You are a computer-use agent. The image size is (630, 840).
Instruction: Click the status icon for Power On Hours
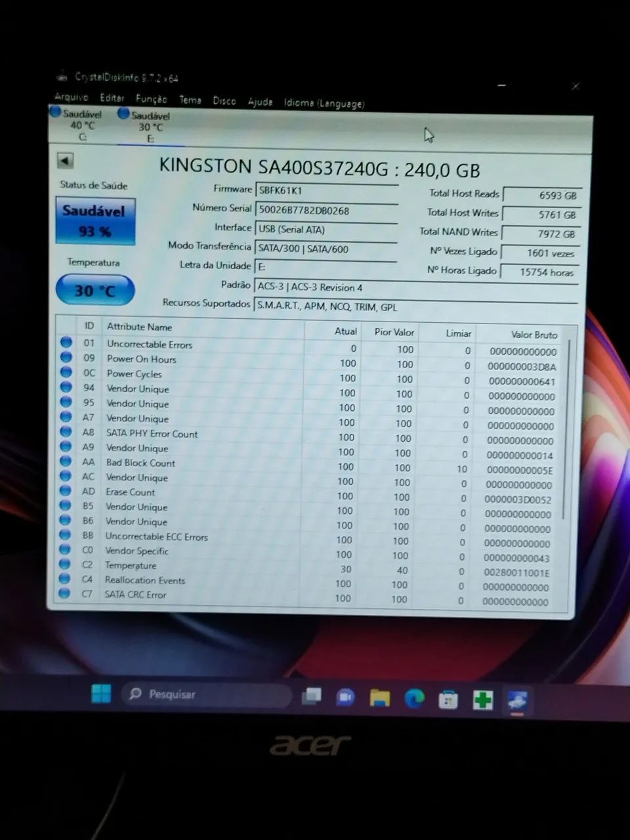click(66, 357)
